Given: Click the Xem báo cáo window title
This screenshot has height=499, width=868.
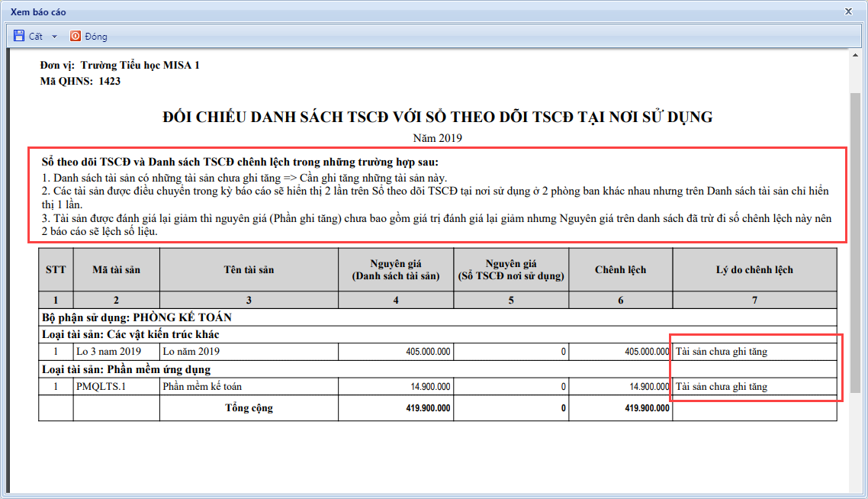Looking at the screenshot, I should [x=38, y=11].
